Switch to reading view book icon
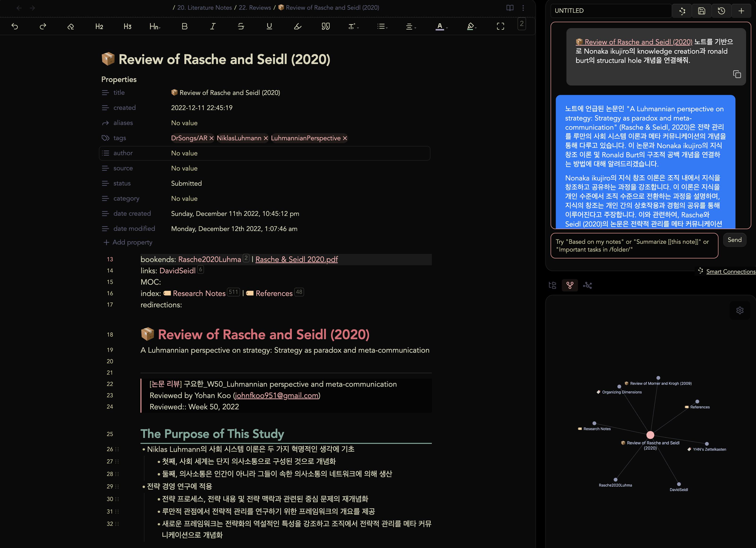This screenshot has height=548, width=756. [x=510, y=8]
